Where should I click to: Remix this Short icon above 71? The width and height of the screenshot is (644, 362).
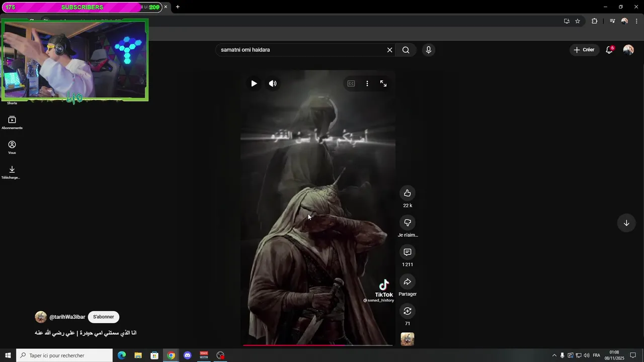408,311
